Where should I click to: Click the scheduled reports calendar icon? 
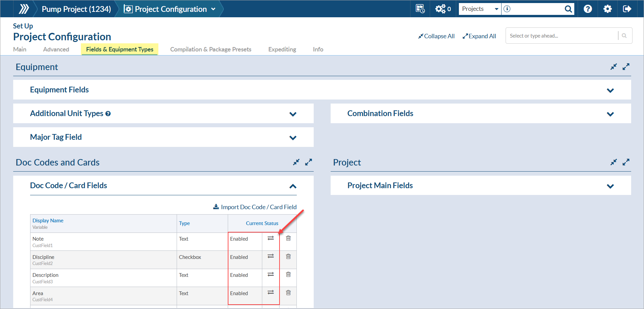[420, 9]
